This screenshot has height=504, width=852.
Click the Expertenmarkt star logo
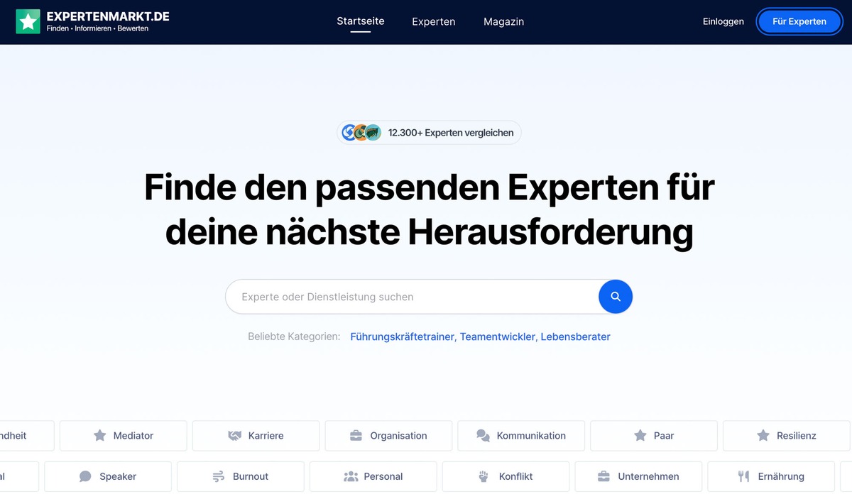(x=28, y=21)
